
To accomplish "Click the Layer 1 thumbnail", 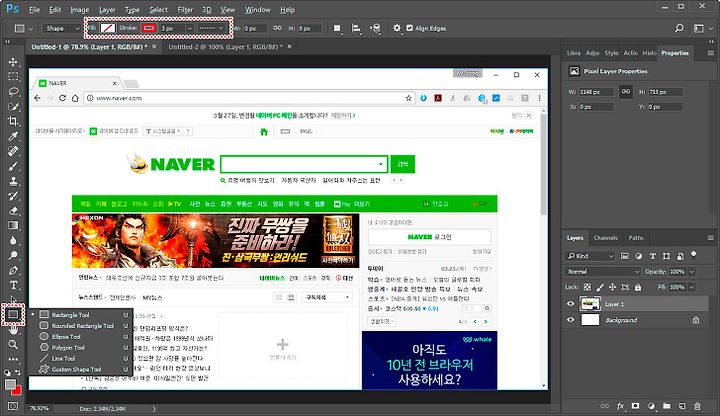I will (x=591, y=304).
